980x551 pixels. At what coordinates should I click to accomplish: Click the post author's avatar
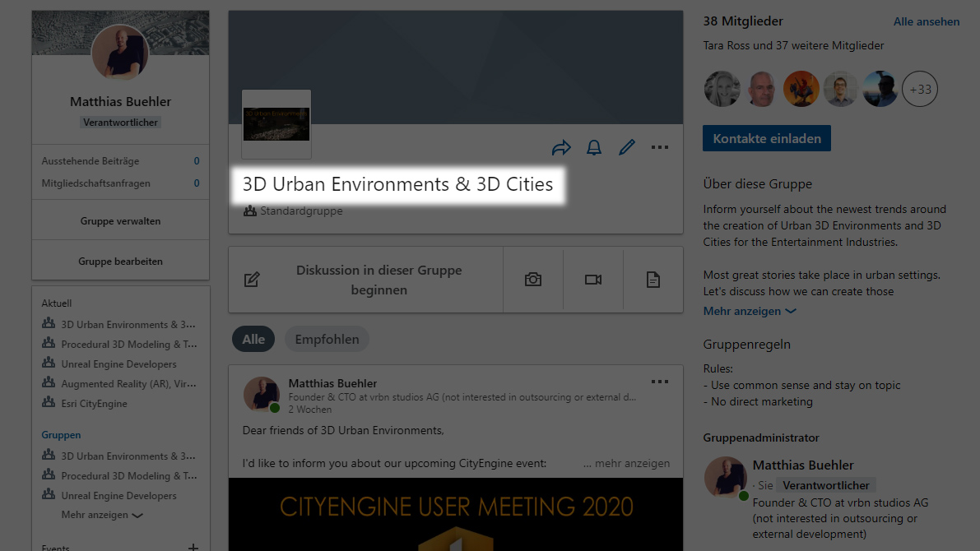pos(261,395)
